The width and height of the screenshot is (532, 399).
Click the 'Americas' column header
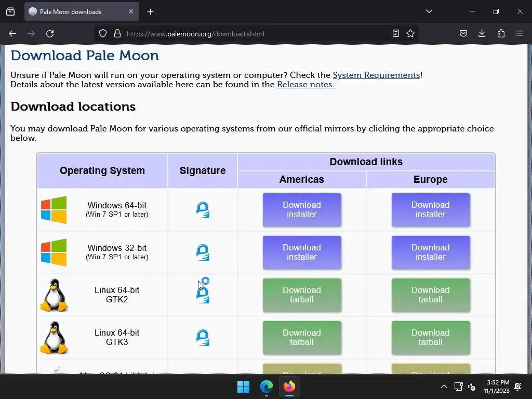coord(302,179)
